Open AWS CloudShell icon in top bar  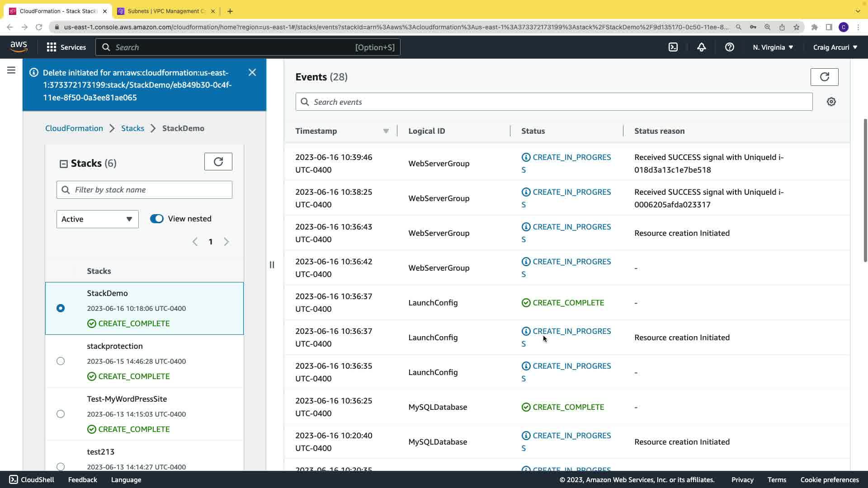(x=673, y=47)
